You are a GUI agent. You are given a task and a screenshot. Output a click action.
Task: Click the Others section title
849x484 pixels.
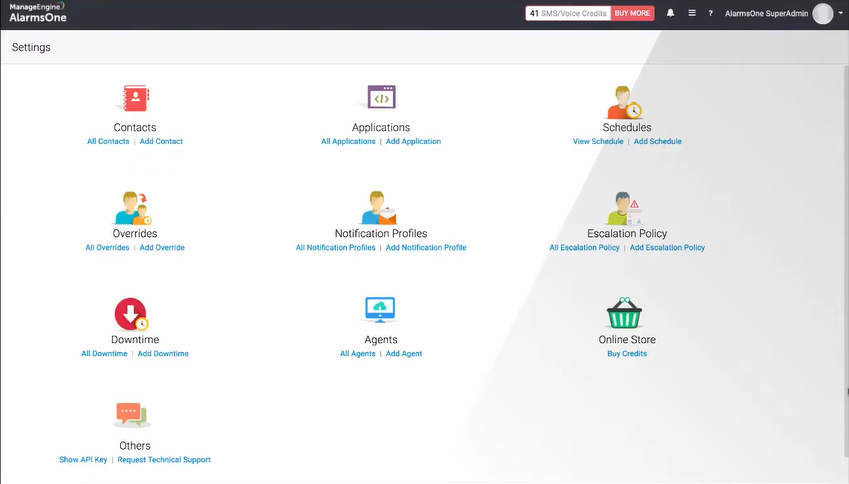[135, 446]
